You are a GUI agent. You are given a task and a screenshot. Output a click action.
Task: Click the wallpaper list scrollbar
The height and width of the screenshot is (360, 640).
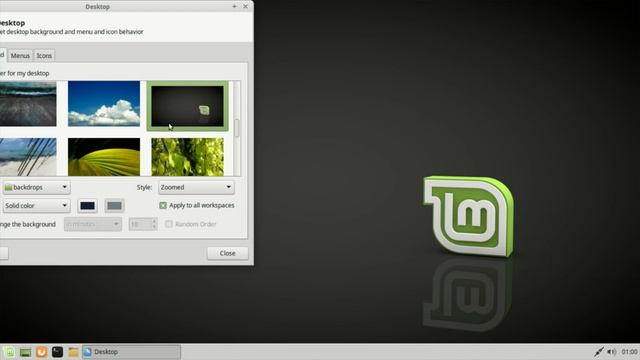[x=237, y=128]
